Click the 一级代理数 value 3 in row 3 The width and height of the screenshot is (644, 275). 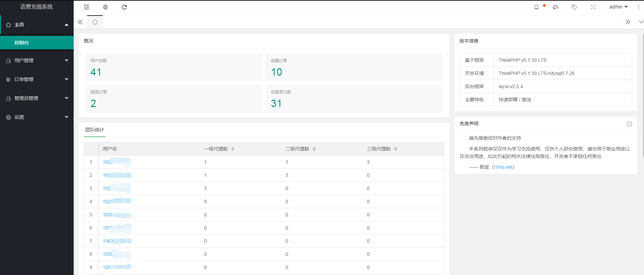tap(205, 189)
